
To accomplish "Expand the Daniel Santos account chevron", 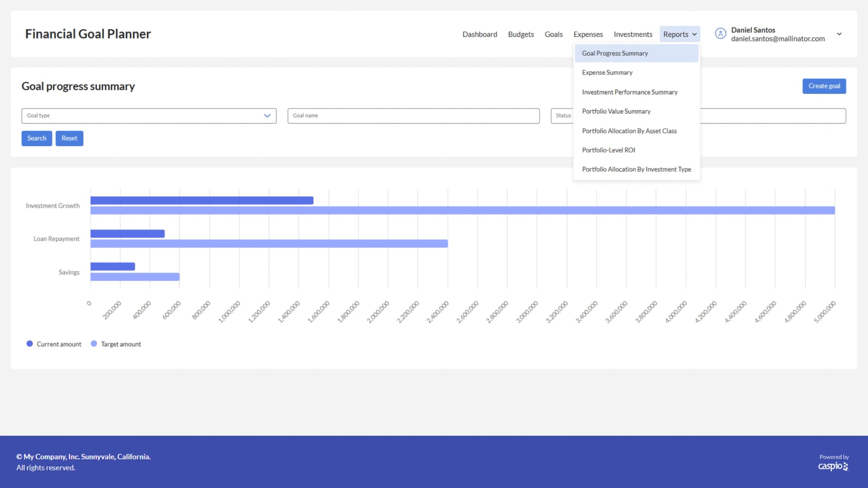I will click(839, 34).
